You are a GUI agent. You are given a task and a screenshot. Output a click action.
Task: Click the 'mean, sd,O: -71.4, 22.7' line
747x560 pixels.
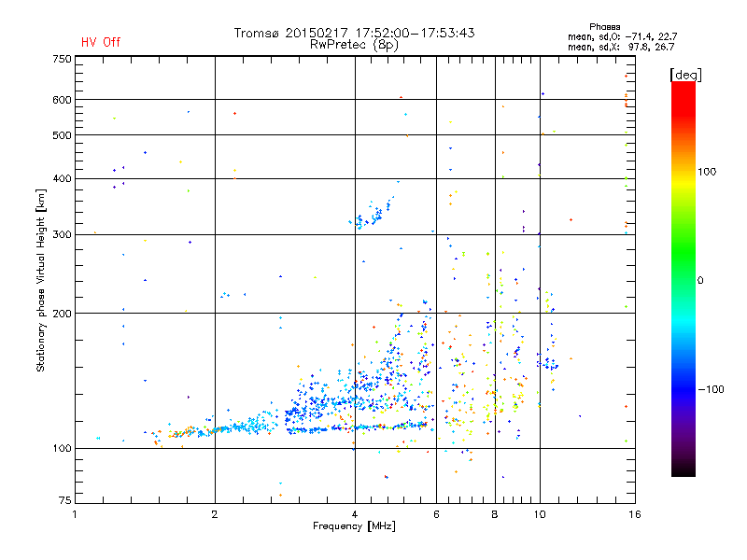(622, 36)
